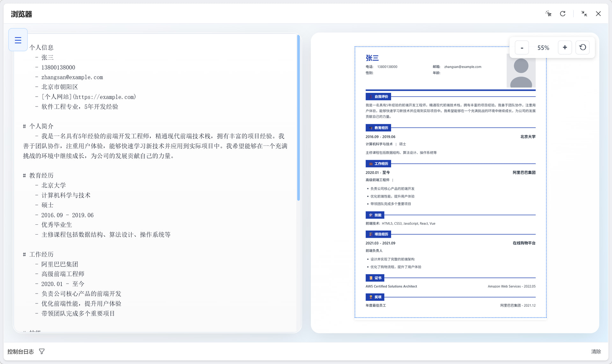Image resolution: width=612 pixels, height=364 pixels.
Task: Select the 教育经历 section header in preview
Action: coord(378,128)
